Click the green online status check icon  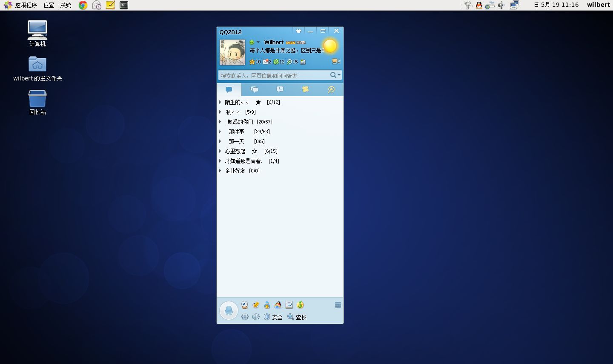pos(252,42)
